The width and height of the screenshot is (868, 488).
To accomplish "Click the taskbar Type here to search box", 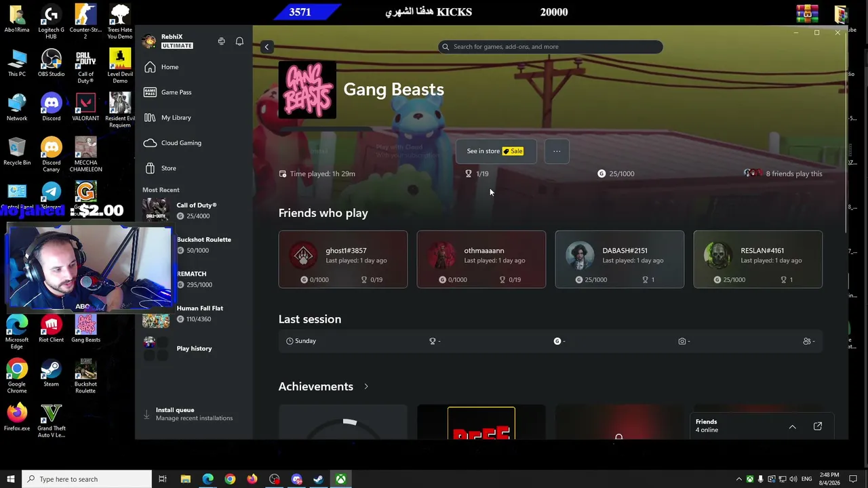I will [x=86, y=479].
